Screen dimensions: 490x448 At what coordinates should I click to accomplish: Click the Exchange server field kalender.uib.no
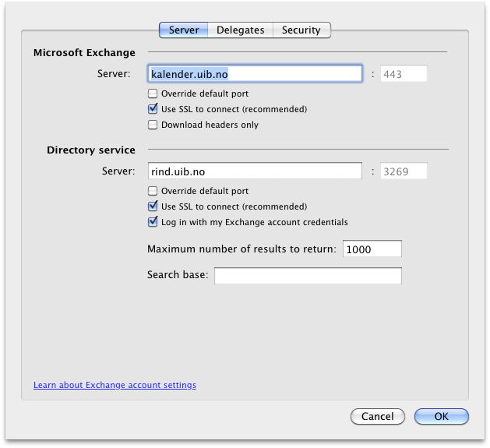coord(254,74)
